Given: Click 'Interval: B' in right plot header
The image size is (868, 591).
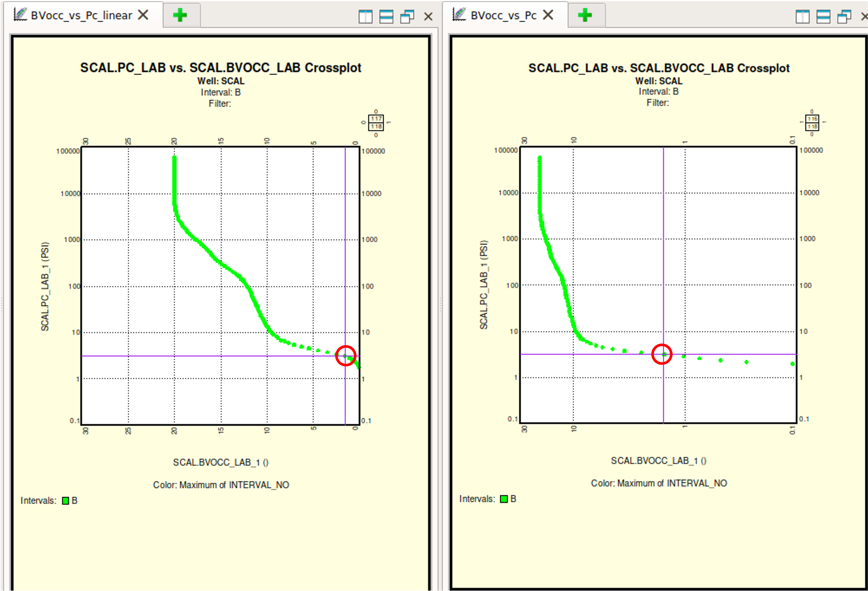Looking at the screenshot, I should (x=659, y=92).
